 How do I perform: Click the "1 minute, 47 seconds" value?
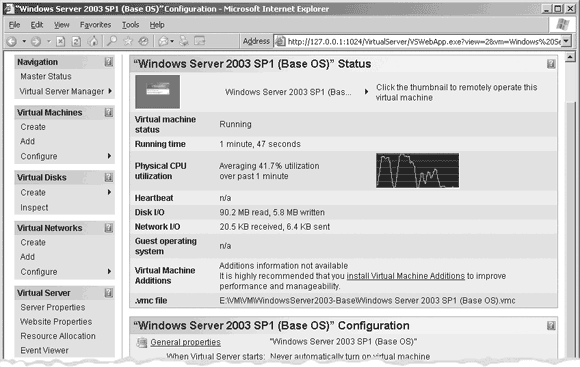coord(260,144)
